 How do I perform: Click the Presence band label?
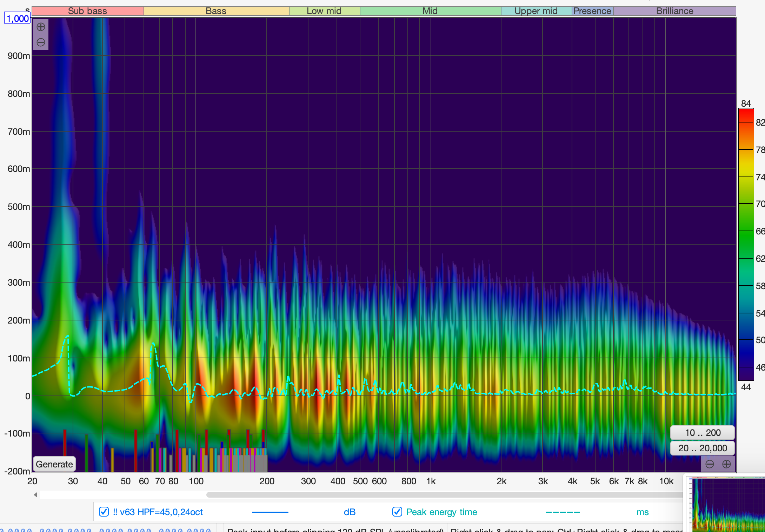[x=592, y=11]
